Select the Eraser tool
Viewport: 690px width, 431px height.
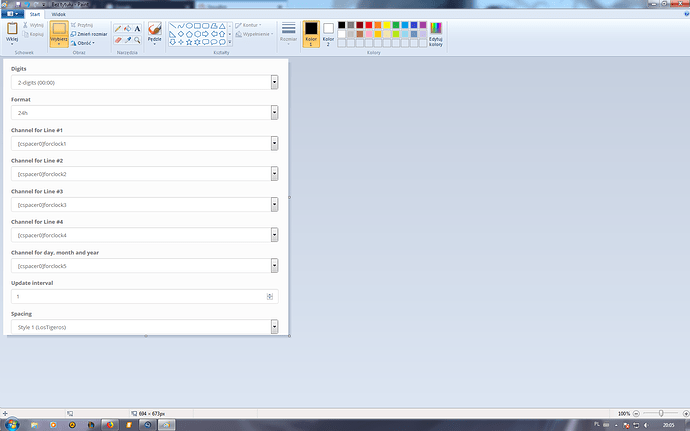pos(117,40)
